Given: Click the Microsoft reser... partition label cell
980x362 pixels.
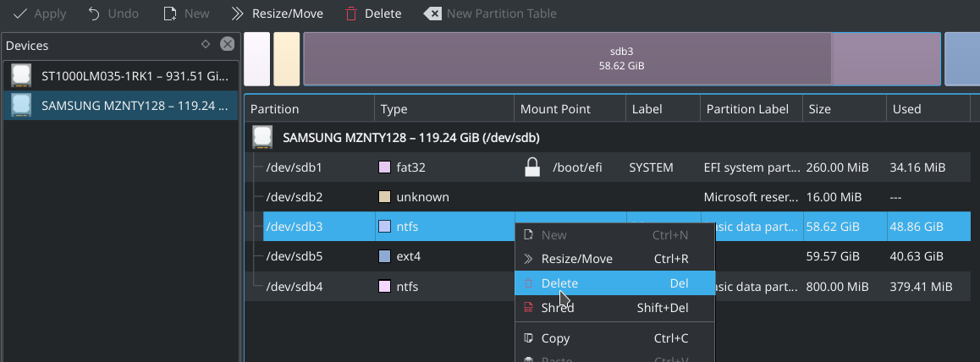Looking at the screenshot, I should pos(752,197).
